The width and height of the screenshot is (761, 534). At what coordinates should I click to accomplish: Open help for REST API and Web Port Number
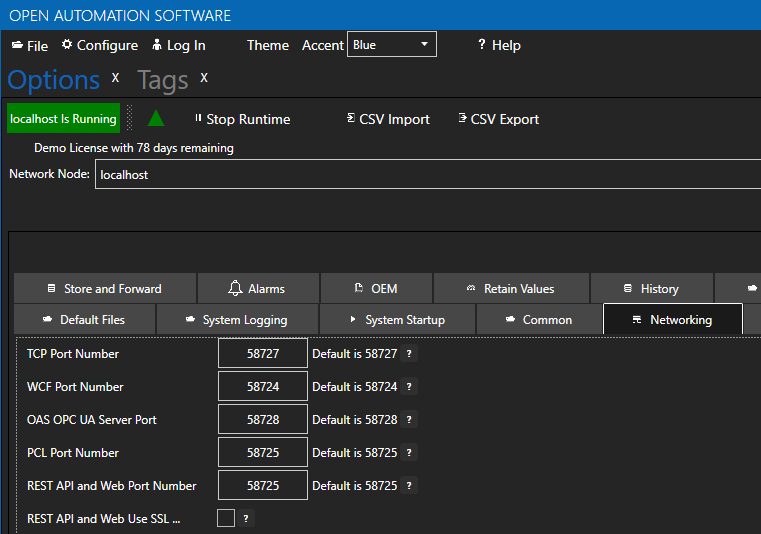(409, 485)
